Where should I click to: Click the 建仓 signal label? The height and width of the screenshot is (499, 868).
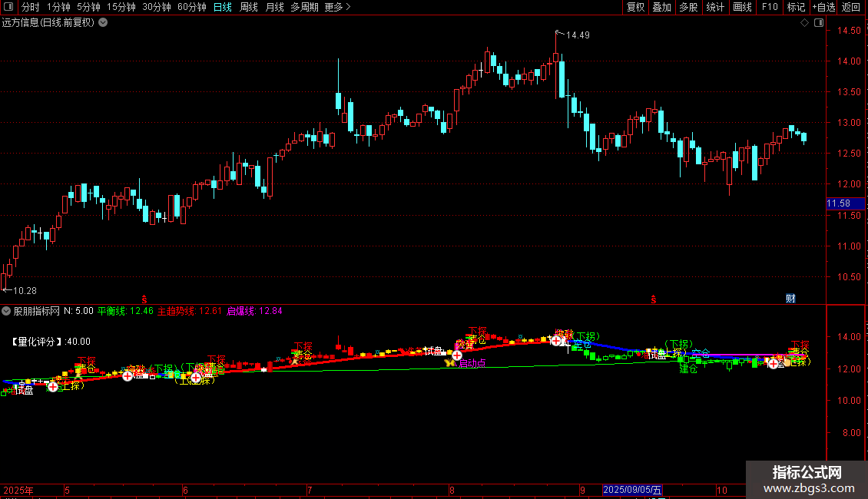688,368
